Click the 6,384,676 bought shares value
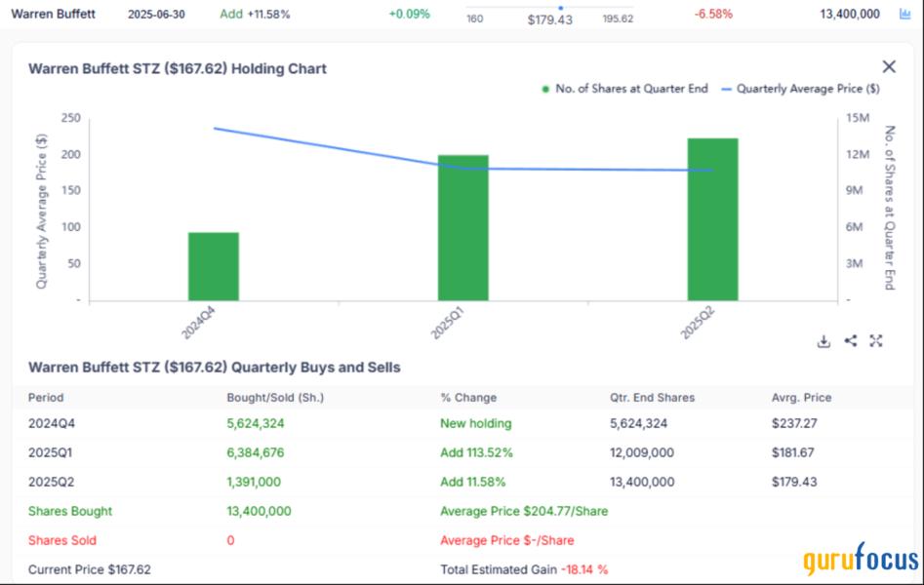Image resolution: width=924 pixels, height=585 pixels. 256,452
